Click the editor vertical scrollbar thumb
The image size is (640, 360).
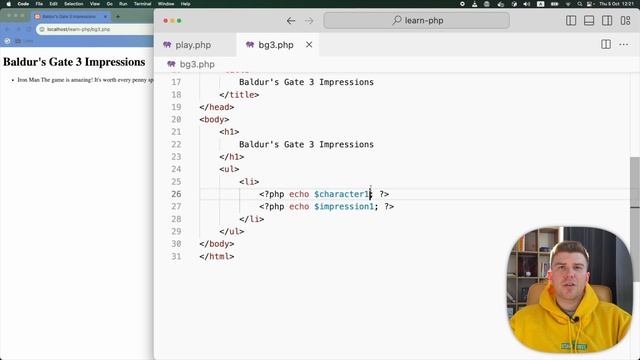635,220
